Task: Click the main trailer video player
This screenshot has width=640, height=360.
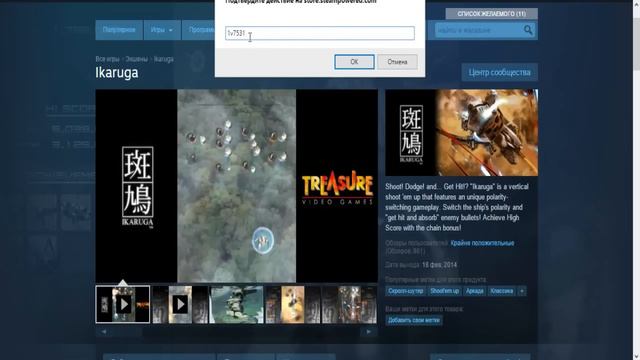Action: (237, 186)
